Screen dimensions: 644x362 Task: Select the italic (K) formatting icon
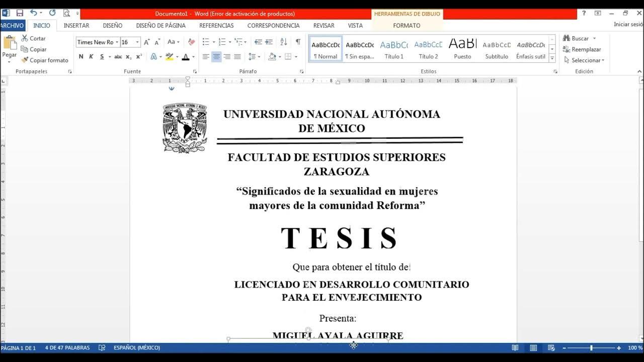(x=91, y=56)
